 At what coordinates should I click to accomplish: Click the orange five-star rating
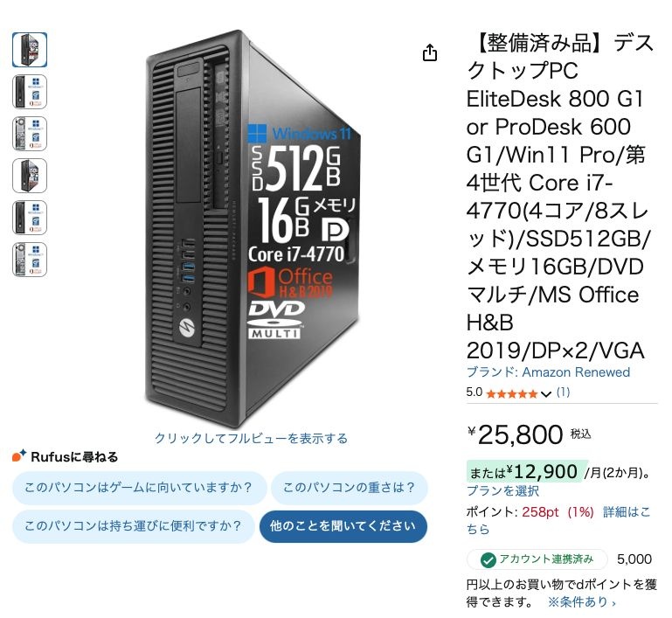coord(512,393)
